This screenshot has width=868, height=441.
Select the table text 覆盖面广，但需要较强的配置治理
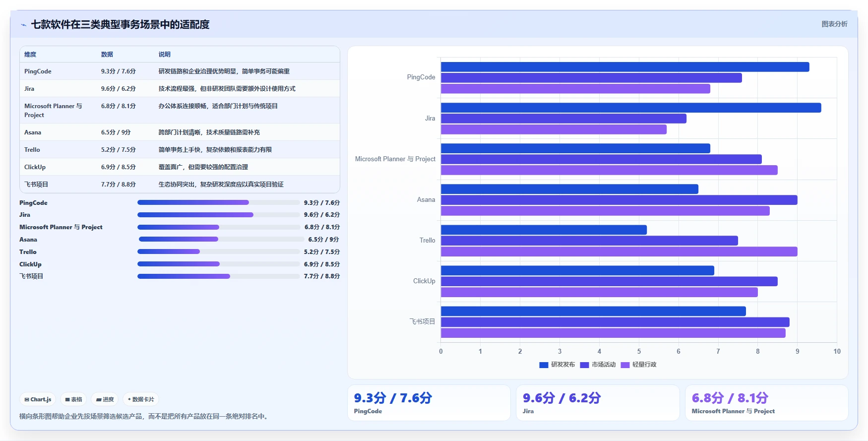click(203, 167)
